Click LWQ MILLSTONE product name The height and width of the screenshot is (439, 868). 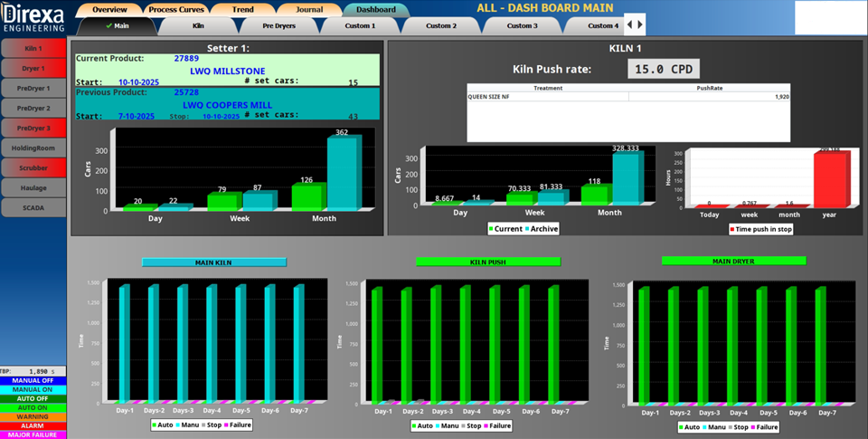pos(228,71)
